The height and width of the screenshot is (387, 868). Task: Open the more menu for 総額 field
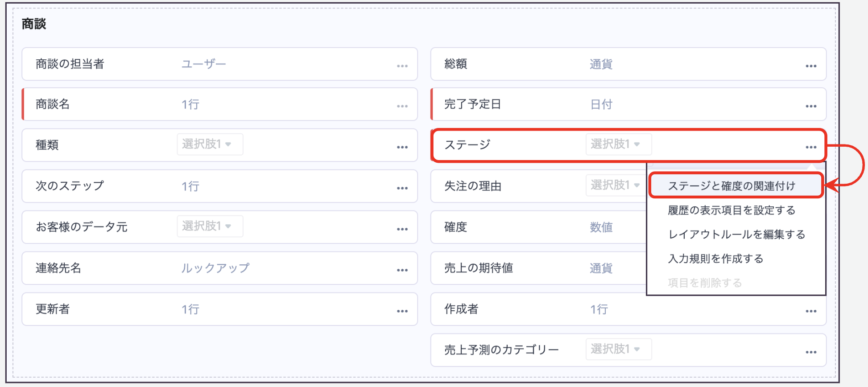(x=810, y=66)
